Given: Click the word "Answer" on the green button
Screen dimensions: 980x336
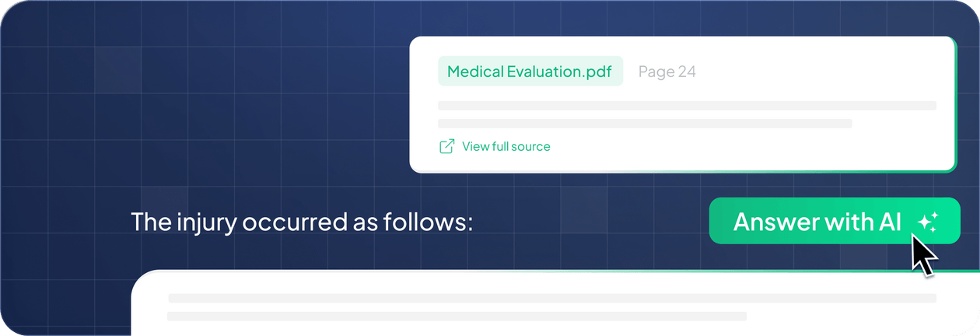Looking at the screenshot, I should click(775, 222).
